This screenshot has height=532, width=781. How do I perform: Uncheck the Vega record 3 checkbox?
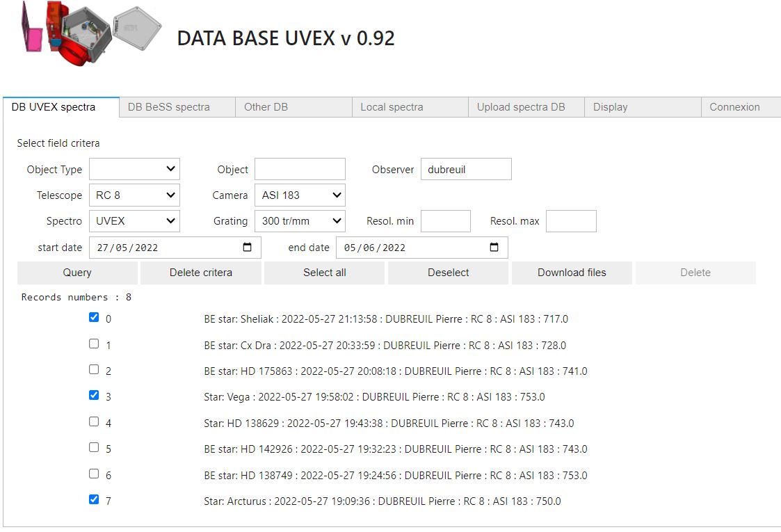[x=94, y=396]
